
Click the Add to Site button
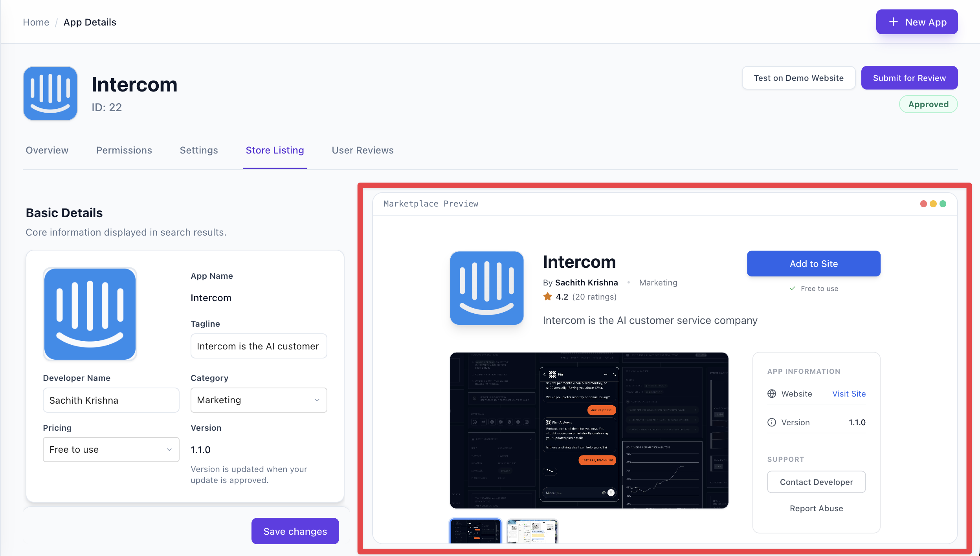813,263
